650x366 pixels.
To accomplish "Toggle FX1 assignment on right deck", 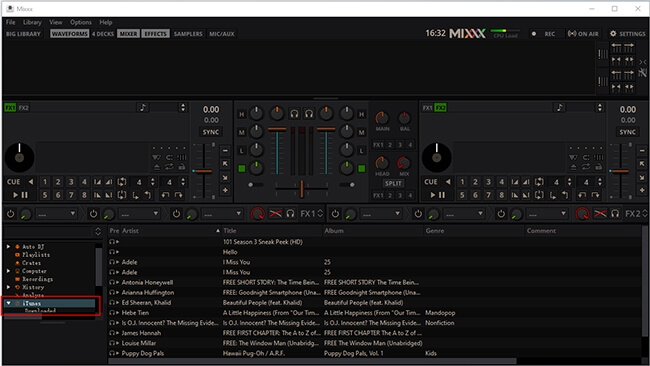I will click(x=427, y=108).
